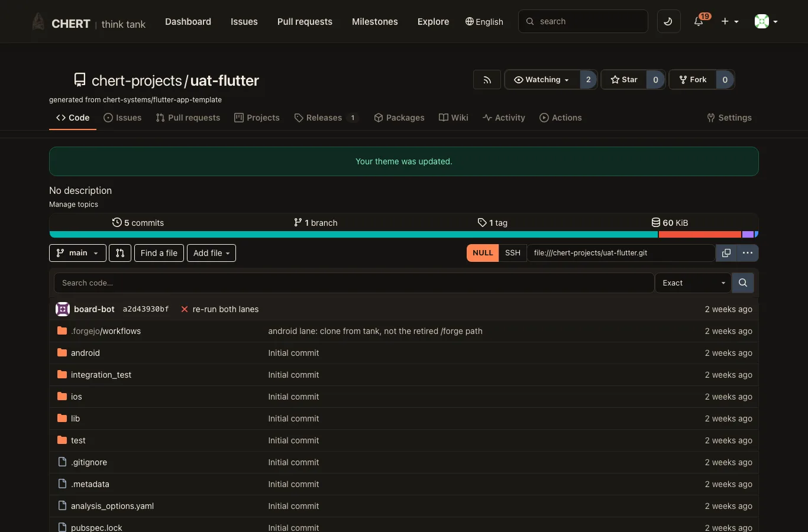The width and height of the screenshot is (808, 532).
Task: Copy the clone URL with copy icon
Action: tap(726, 253)
